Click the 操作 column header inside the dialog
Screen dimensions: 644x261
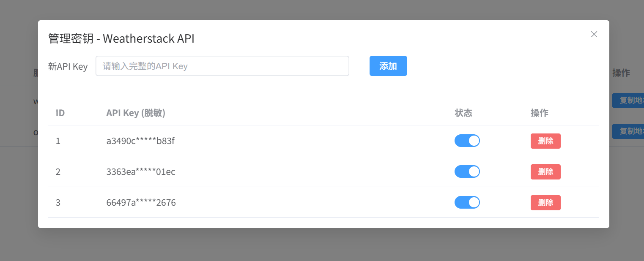[539, 113]
